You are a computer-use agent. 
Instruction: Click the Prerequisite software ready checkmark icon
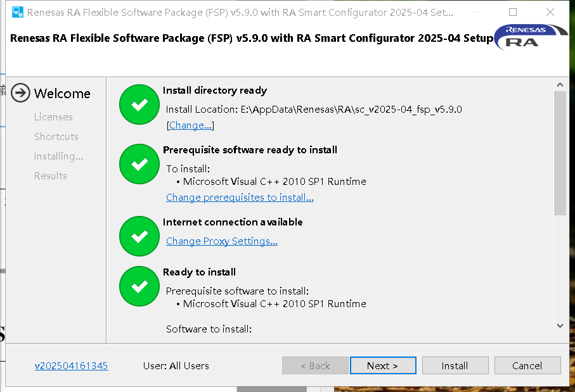pos(139,164)
